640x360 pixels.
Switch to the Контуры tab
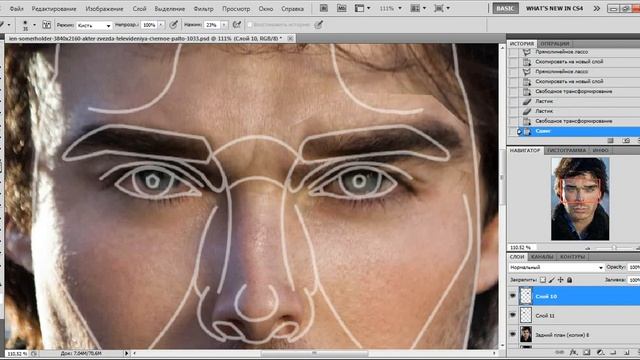coord(572,257)
